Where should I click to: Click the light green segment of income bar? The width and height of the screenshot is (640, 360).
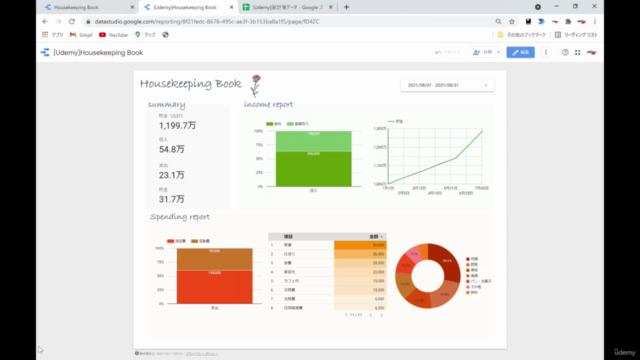coord(313,141)
